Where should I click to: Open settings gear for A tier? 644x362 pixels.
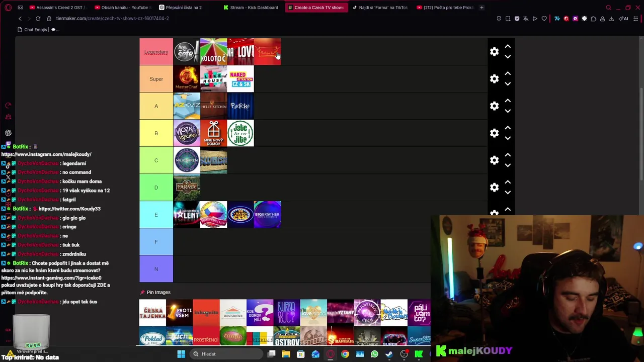[x=494, y=106]
